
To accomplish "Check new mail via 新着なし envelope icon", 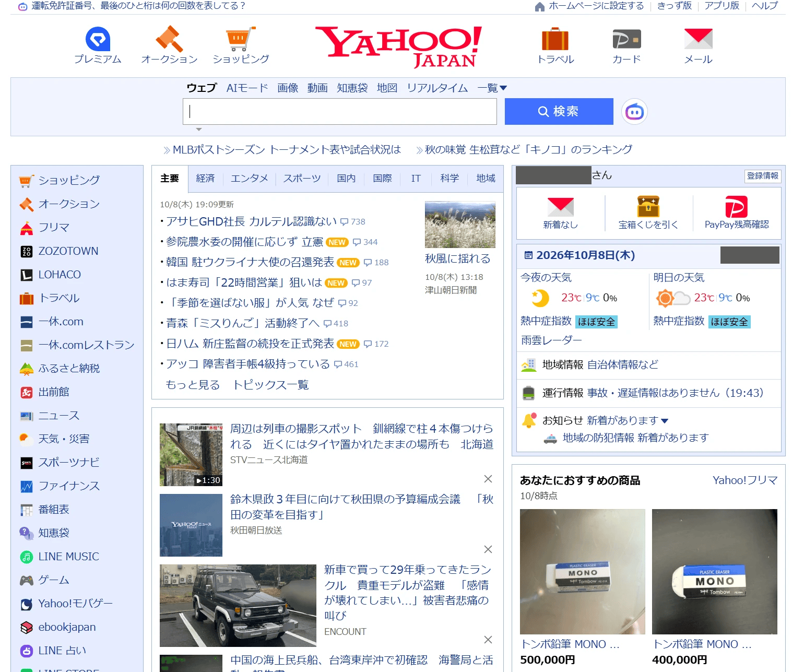I will [560, 207].
